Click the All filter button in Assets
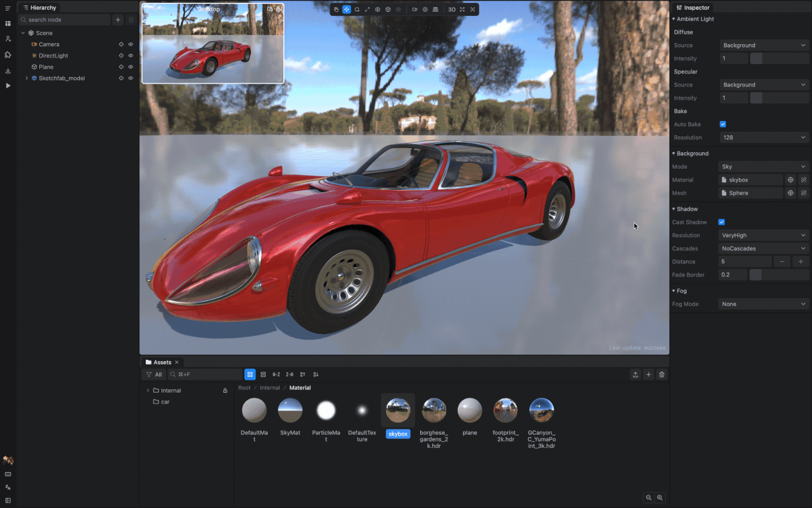 coord(154,375)
